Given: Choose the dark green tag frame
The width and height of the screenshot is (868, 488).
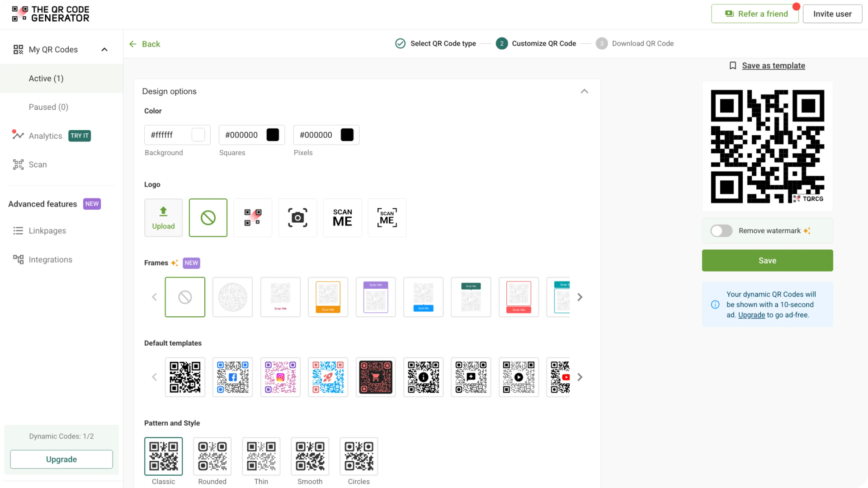Looking at the screenshot, I should 471,297.
